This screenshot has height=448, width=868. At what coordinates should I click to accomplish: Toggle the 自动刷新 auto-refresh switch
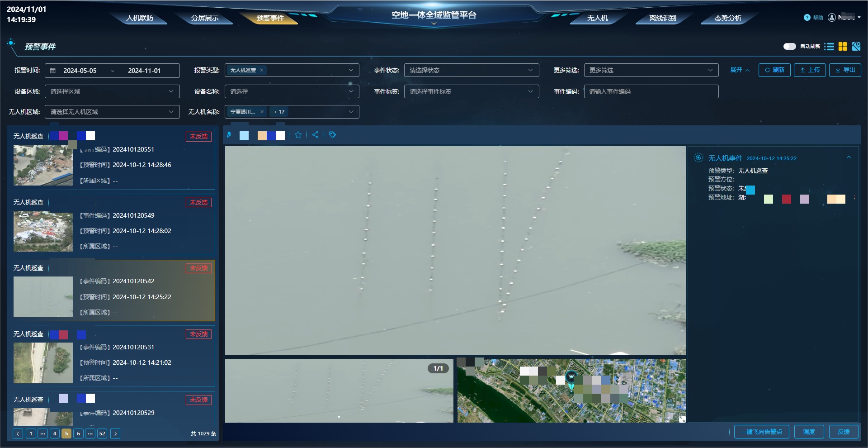(789, 46)
